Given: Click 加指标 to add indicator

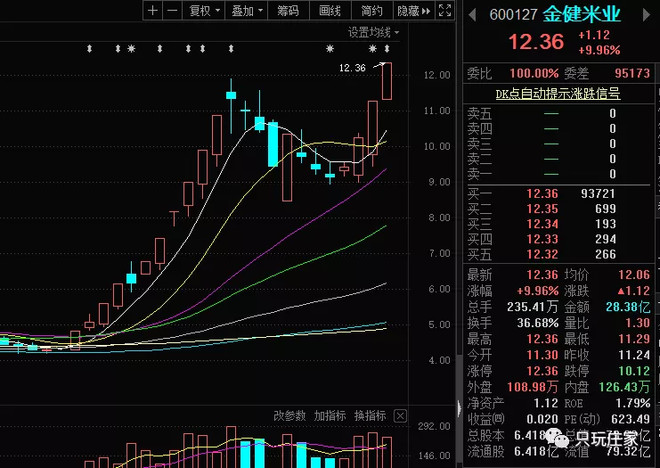Looking at the screenshot, I should point(330,416).
